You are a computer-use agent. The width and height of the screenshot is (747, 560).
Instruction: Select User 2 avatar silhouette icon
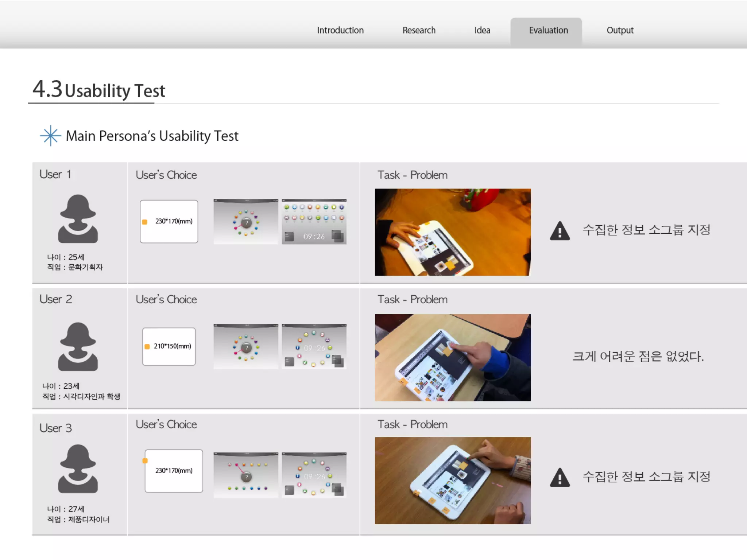[x=78, y=346]
